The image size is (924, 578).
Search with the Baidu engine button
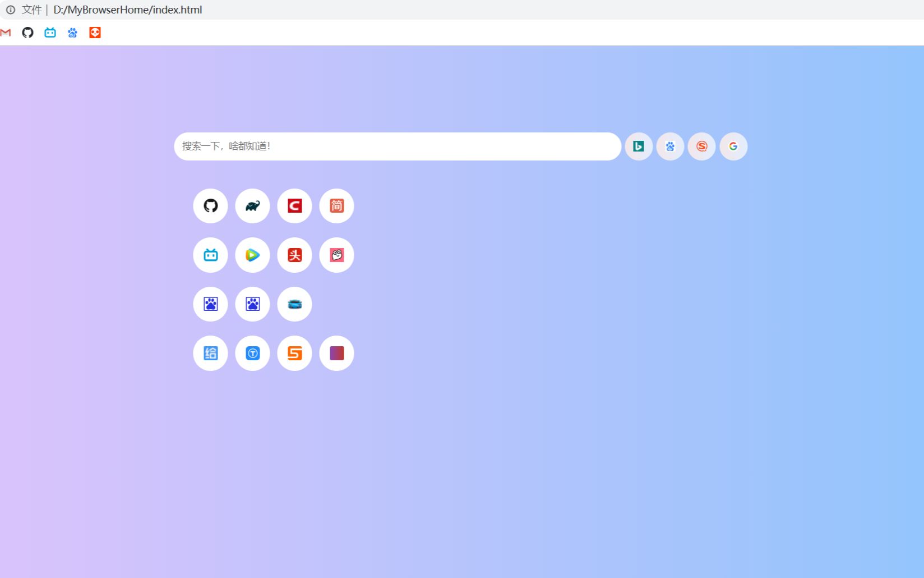click(670, 146)
